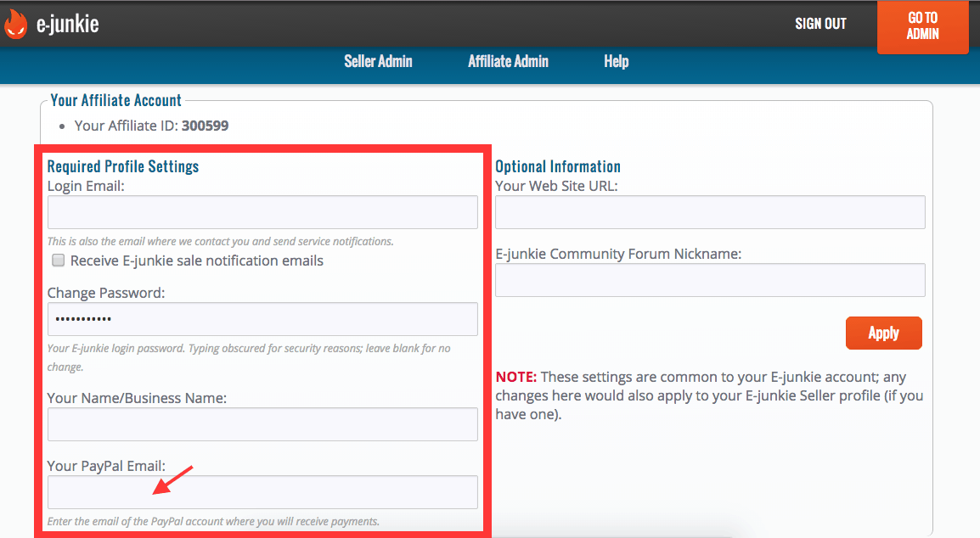Sign out of the account
980x538 pixels.
click(820, 24)
